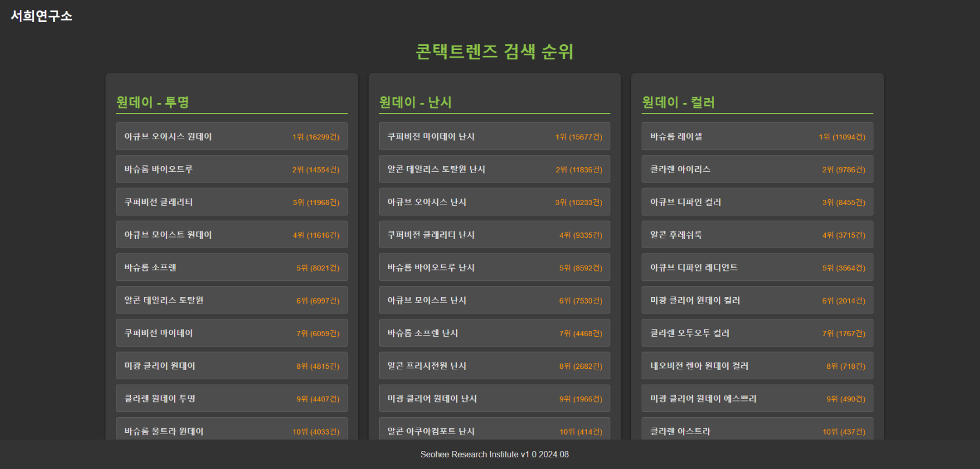Image resolution: width=980 pixels, height=469 pixels.
Task: Click the 서희연구소 site logo text
Action: point(41,16)
